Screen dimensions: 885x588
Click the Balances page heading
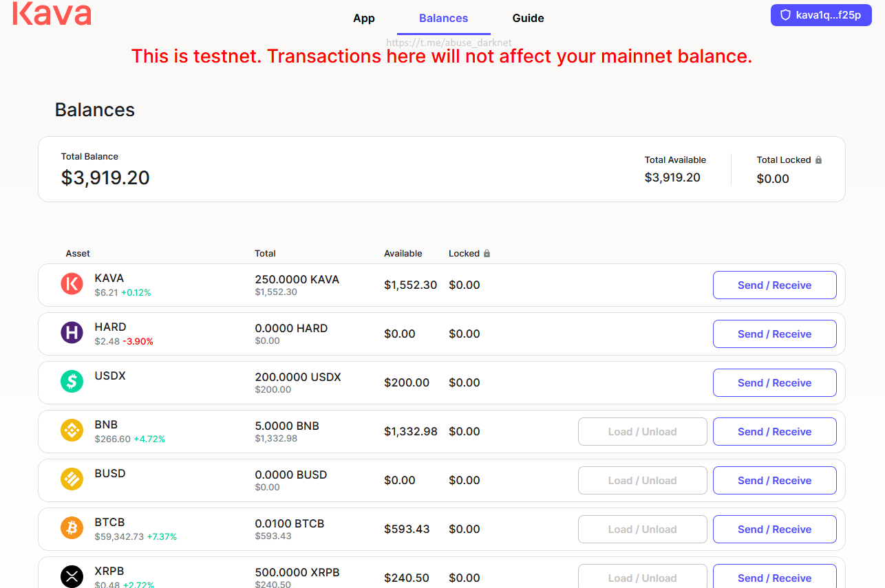95,110
